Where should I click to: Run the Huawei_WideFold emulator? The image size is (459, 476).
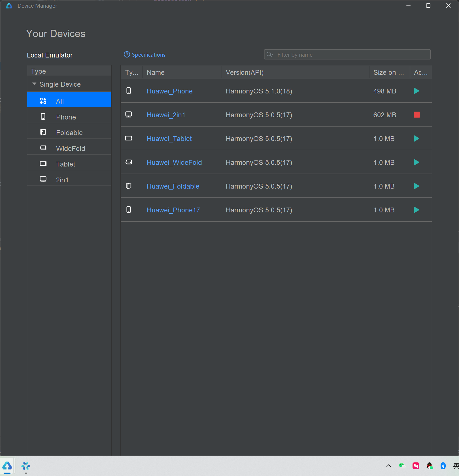point(416,162)
